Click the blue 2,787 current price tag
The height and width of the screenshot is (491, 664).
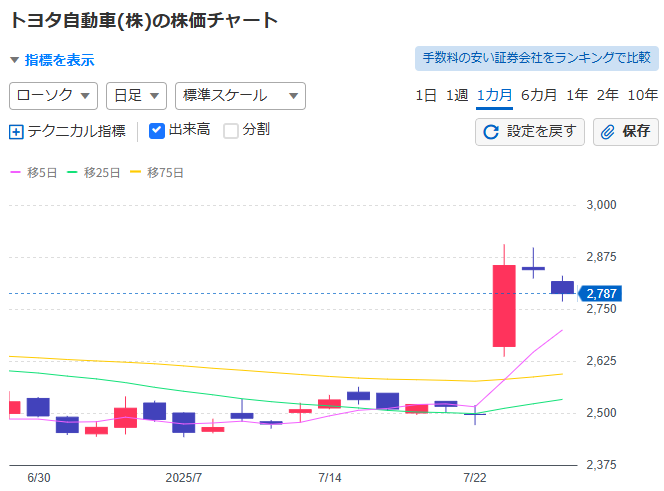click(x=600, y=294)
